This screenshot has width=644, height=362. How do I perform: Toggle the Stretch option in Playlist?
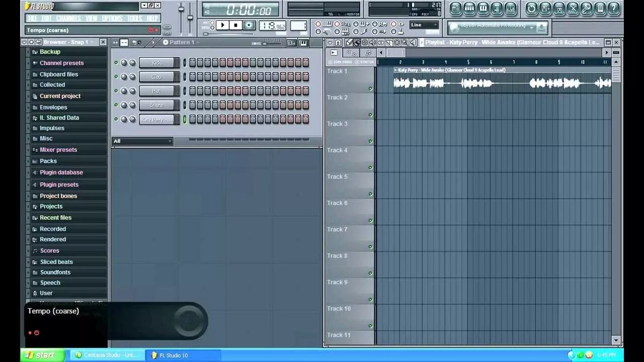(x=365, y=62)
